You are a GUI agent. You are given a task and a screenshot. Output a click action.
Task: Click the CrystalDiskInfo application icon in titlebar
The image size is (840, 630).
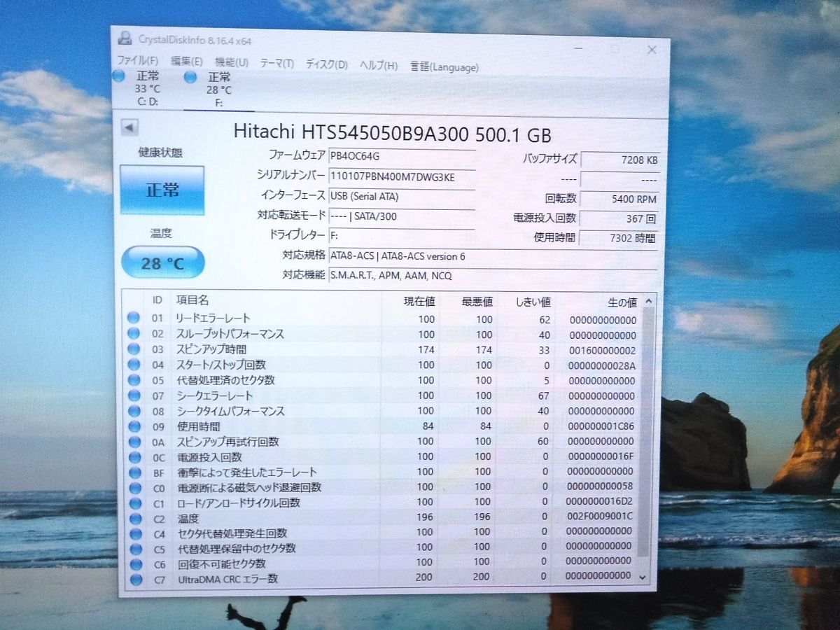[x=123, y=40]
